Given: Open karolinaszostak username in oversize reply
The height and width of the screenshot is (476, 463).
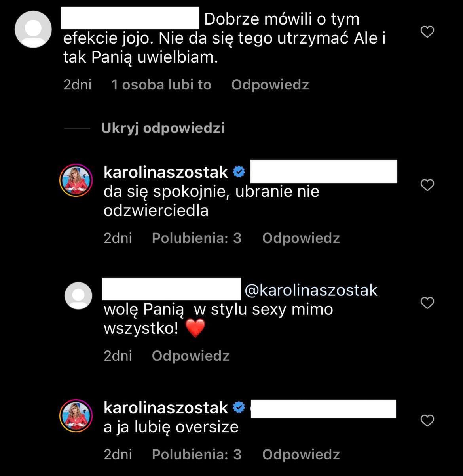Looking at the screenshot, I should (x=166, y=407).
